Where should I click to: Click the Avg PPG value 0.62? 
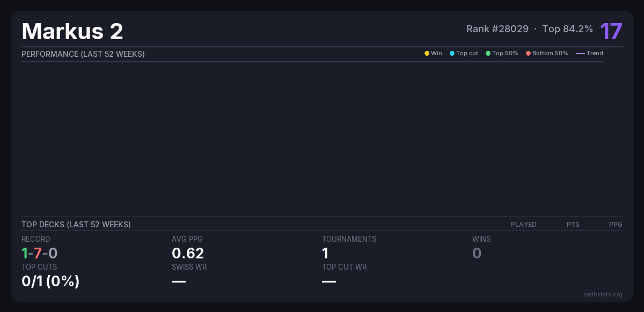coord(188,253)
